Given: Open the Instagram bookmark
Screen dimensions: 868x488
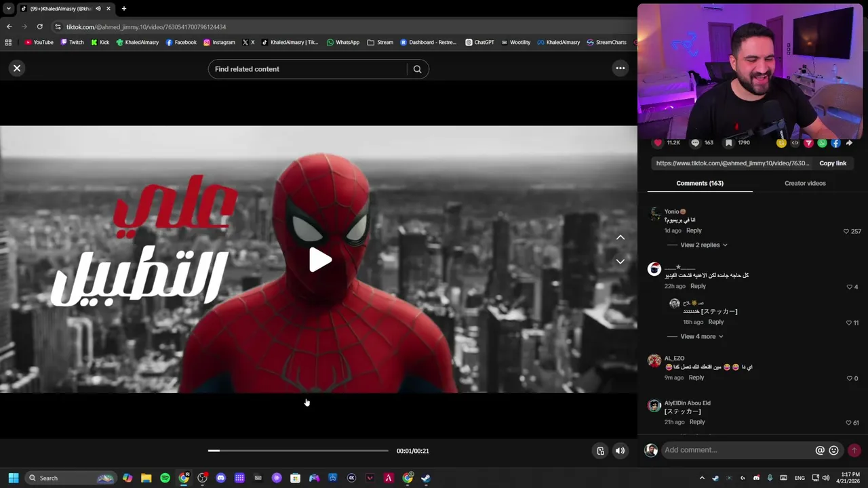Looking at the screenshot, I should tap(219, 42).
